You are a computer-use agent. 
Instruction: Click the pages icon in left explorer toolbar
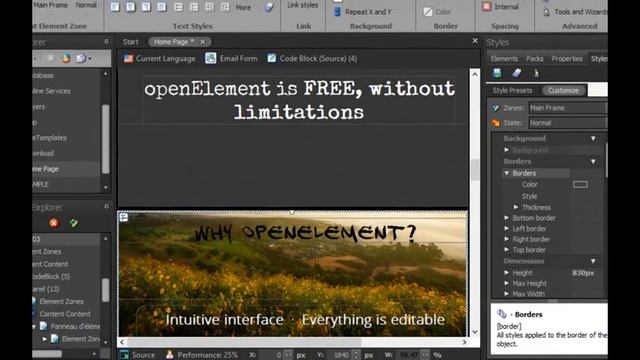pos(81,58)
